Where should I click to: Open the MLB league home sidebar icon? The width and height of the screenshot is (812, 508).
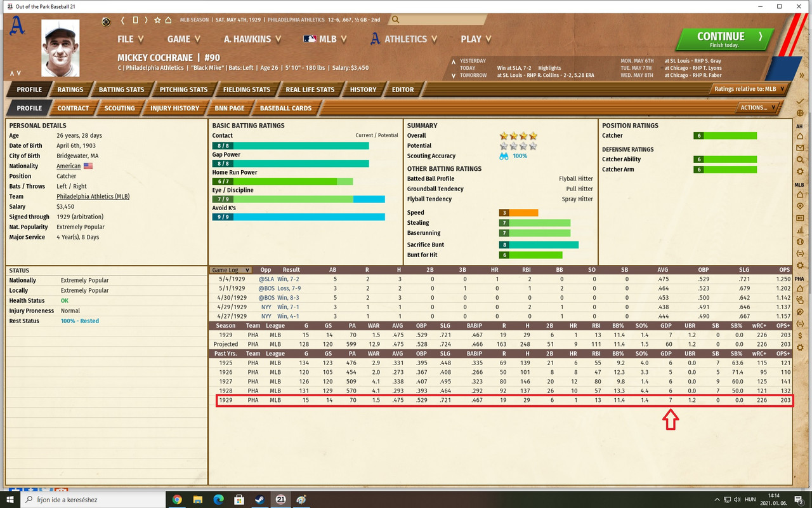point(801,194)
